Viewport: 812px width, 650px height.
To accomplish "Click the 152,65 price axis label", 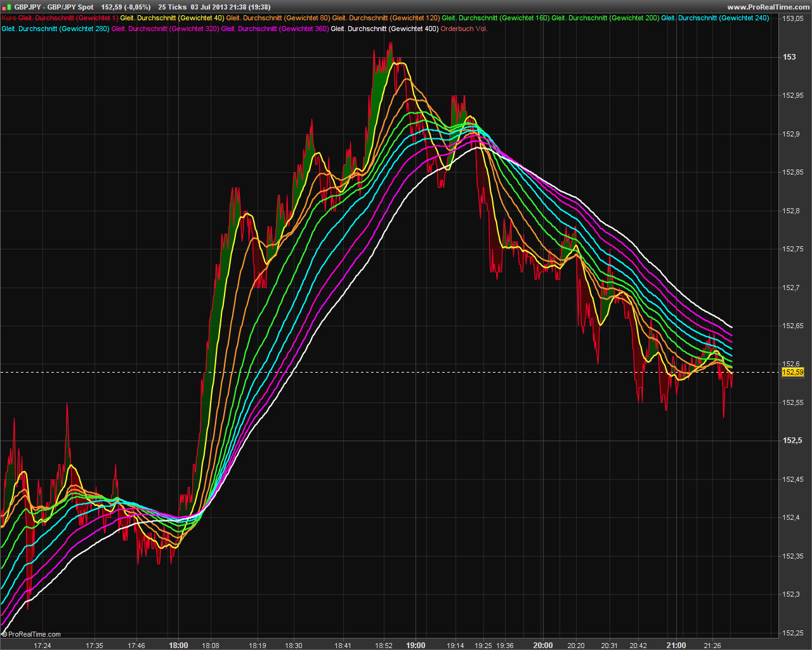I will click(793, 326).
